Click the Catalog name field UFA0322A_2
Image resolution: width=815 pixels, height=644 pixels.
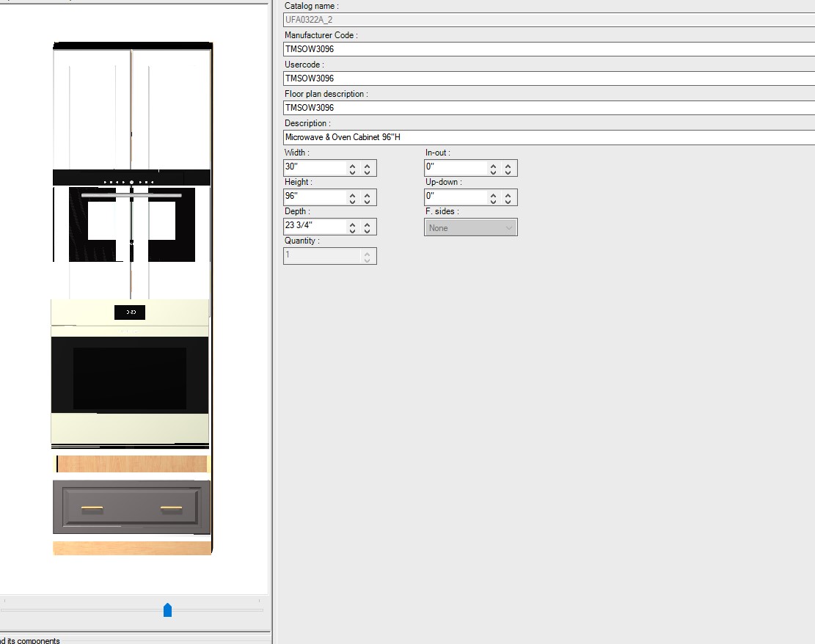(x=549, y=20)
